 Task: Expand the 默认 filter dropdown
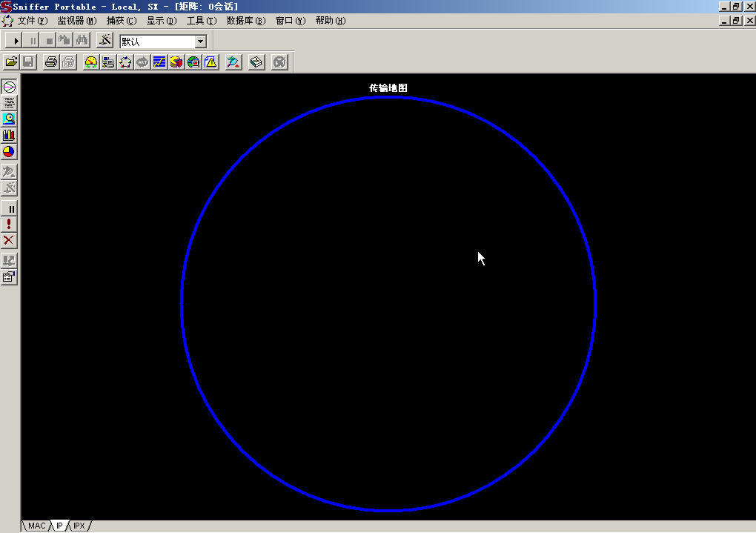[x=200, y=42]
